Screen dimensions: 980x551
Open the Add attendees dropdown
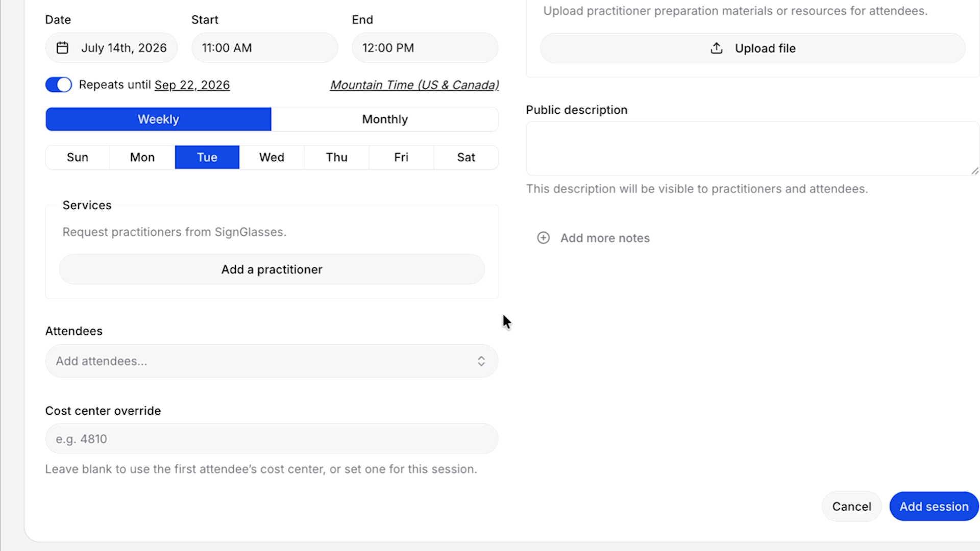coord(272,361)
